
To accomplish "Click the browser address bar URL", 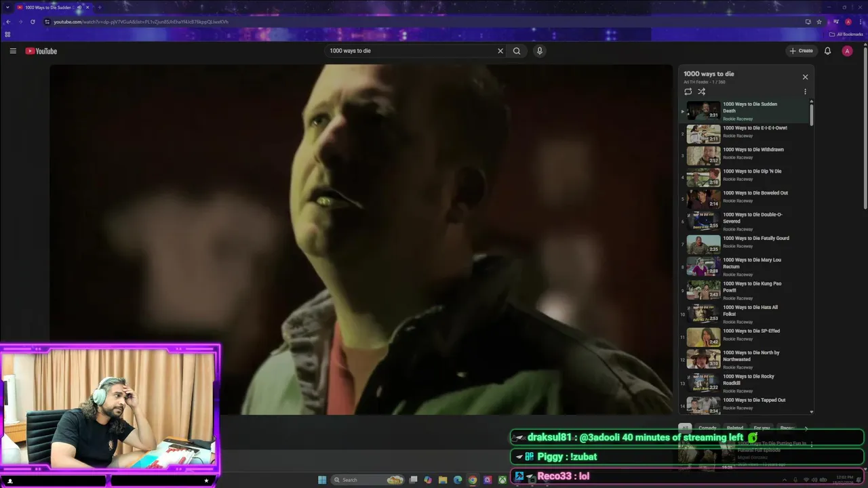I will click(141, 22).
